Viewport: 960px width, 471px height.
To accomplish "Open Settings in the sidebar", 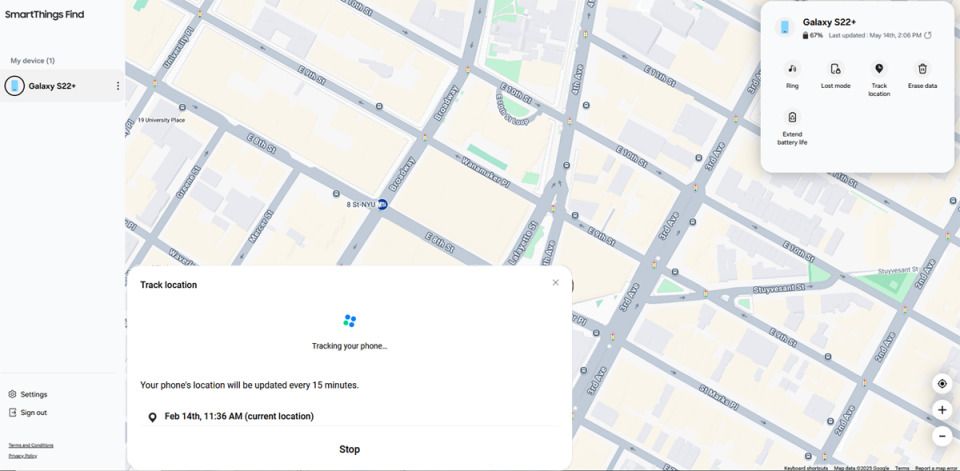I will click(x=28, y=394).
